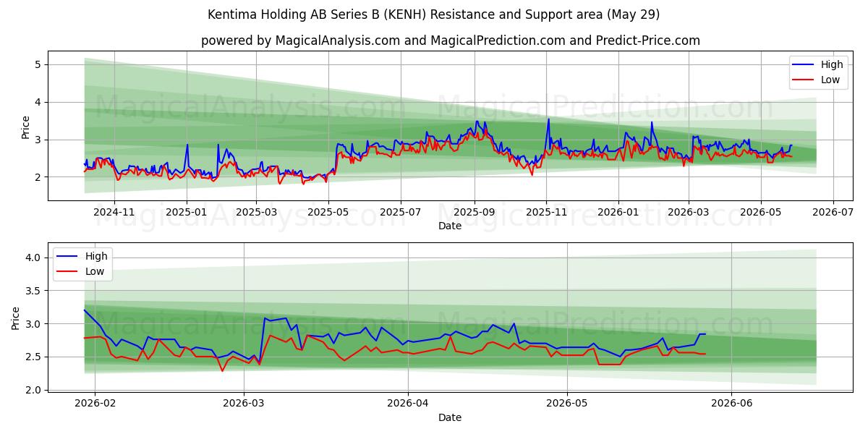
Task: Click the 2025-07 tick label
Action: point(401,213)
